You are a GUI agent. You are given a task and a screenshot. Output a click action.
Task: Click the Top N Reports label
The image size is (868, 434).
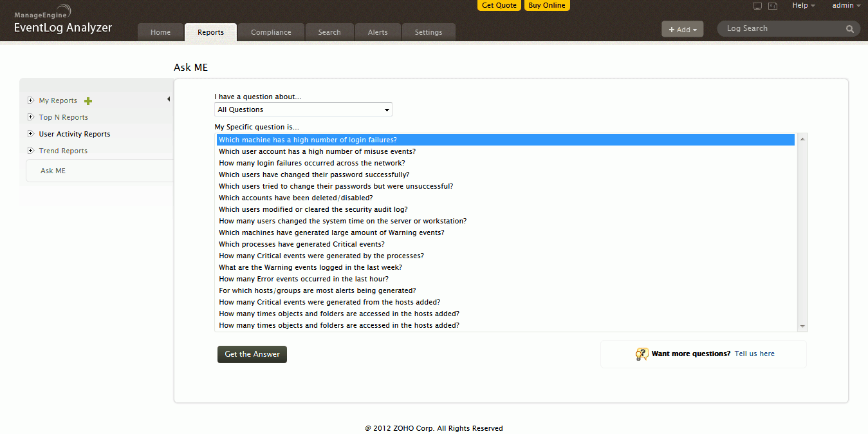point(63,117)
